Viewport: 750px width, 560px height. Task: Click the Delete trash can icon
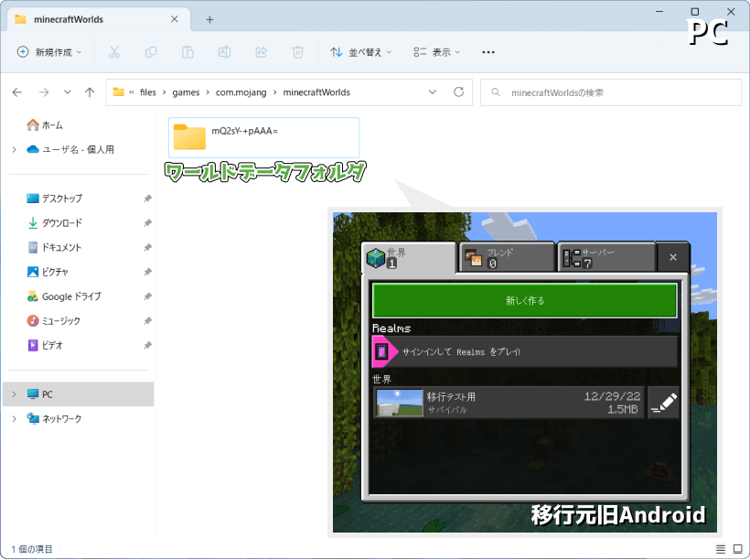click(297, 52)
